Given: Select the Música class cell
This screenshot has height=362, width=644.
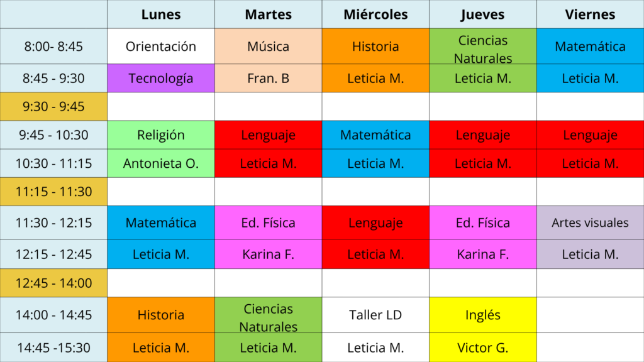Looking at the screenshot, I should [268, 47].
